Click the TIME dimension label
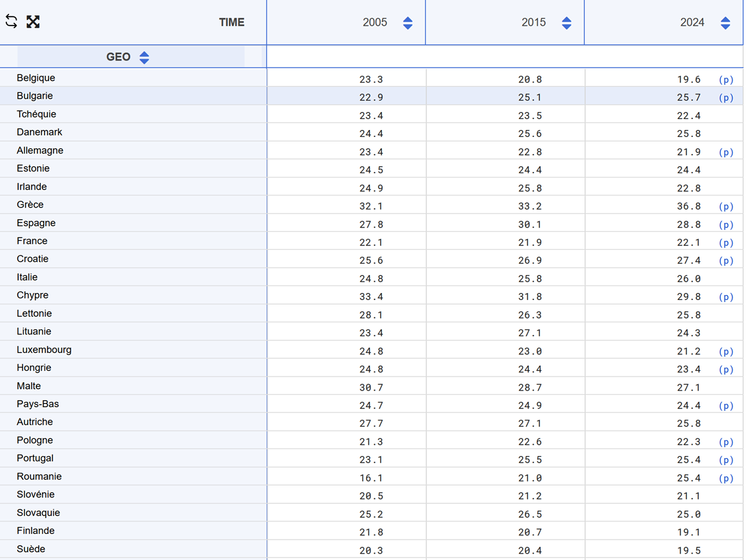 click(x=231, y=22)
